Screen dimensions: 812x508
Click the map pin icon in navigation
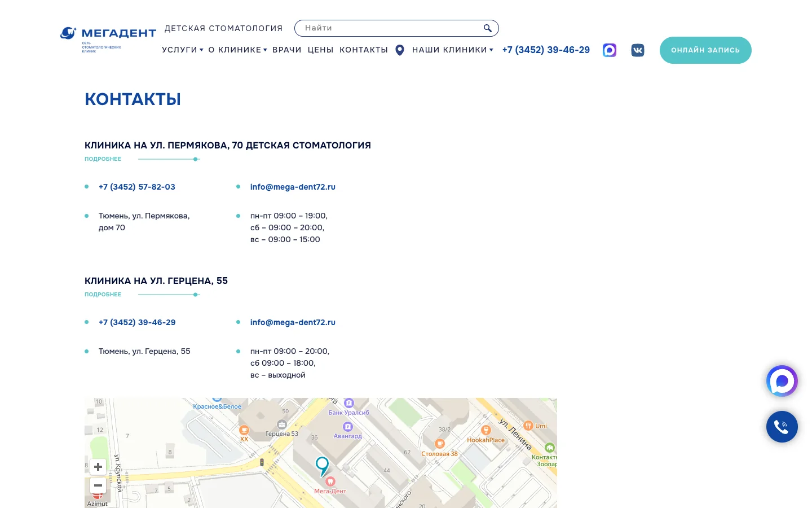[x=400, y=50]
